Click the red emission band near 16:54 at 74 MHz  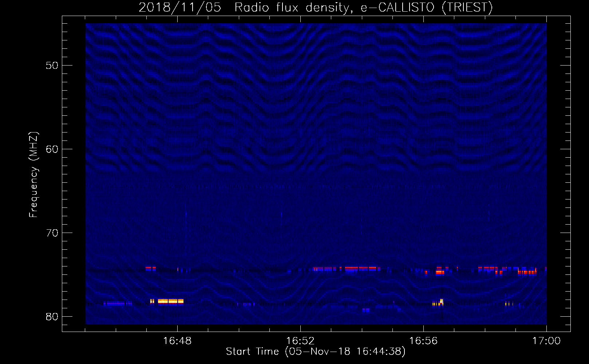pyautogui.click(x=360, y=269)
